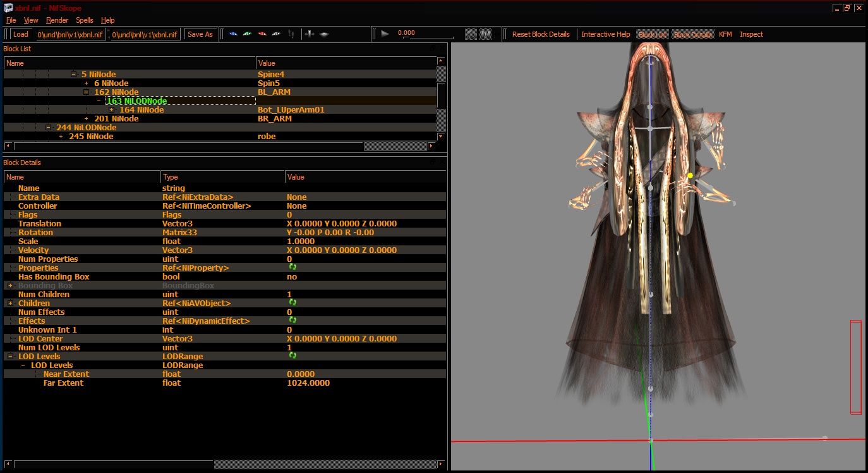Collapse the 162 NiNode BL_ARM branch
Image resolution: width=868 pixels, height=473 pixels.
[x=86, y=92]
